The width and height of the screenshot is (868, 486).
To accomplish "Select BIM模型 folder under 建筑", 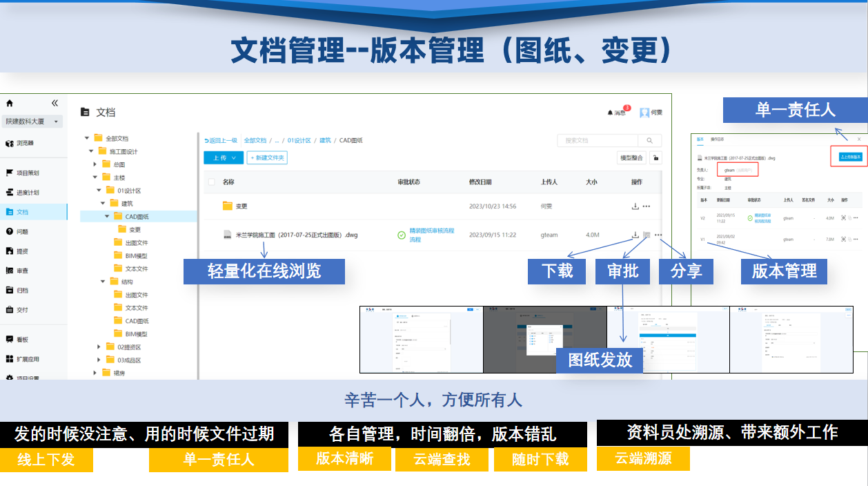I will [136, 255].
